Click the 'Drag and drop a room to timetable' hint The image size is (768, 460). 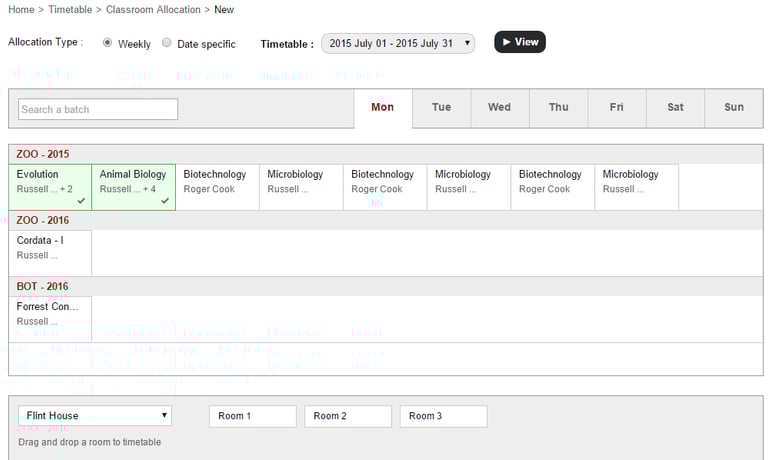90,442
